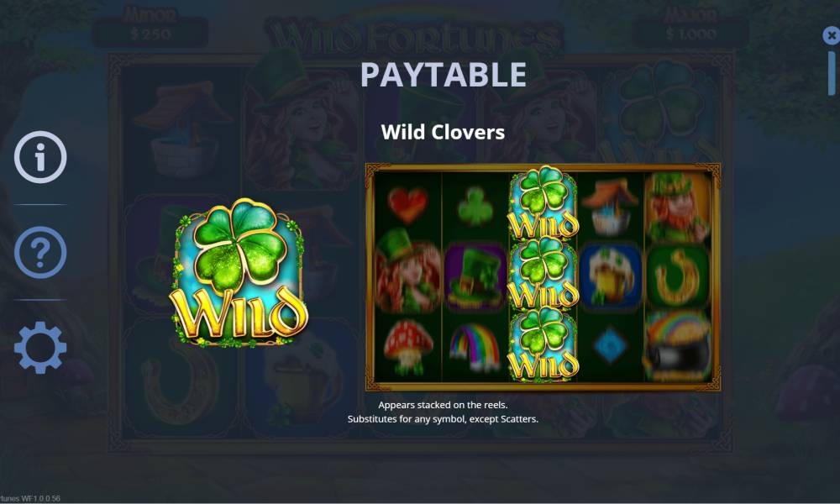Select the top stacked Wild symbol

(x=543, y=202)
